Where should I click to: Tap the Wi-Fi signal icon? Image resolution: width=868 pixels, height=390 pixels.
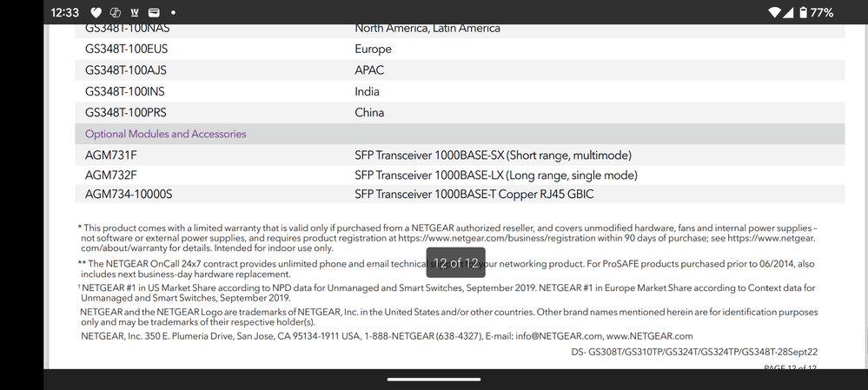pos(775,12)
